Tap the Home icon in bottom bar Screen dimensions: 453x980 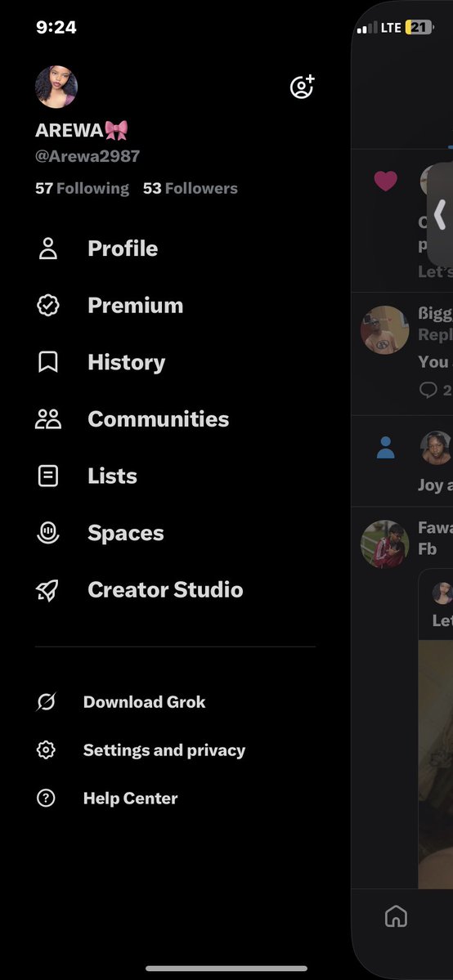(x=396, y=917)
